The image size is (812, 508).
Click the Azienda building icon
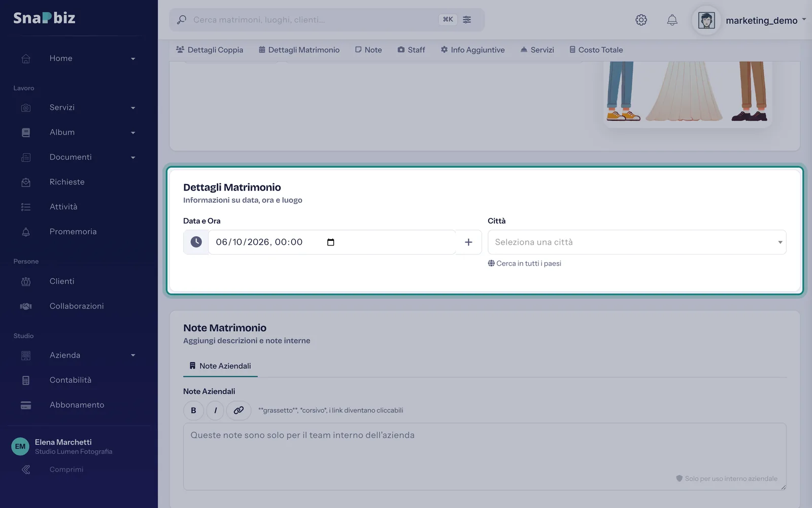tap(26, 356)
